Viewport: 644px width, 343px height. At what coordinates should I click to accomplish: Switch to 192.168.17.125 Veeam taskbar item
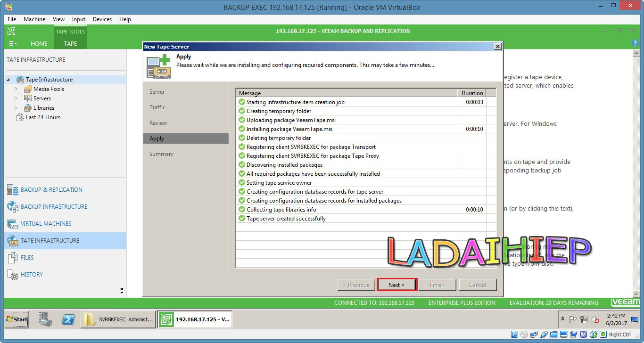pos(195,319)
